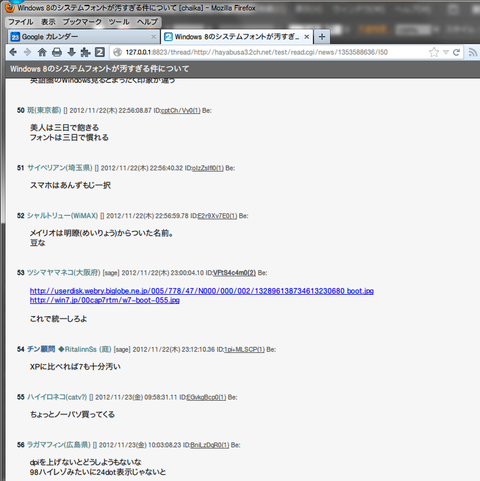Reload the page with refresh icon

tap(456, 52)
